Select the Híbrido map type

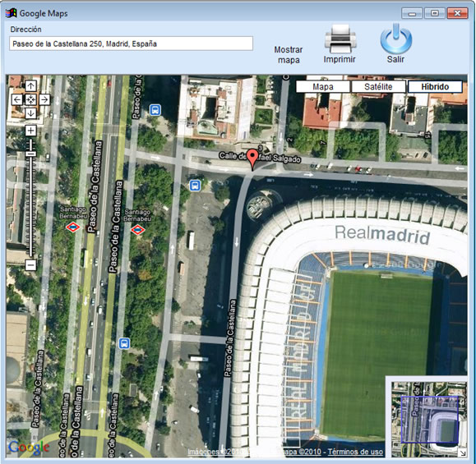435,87
